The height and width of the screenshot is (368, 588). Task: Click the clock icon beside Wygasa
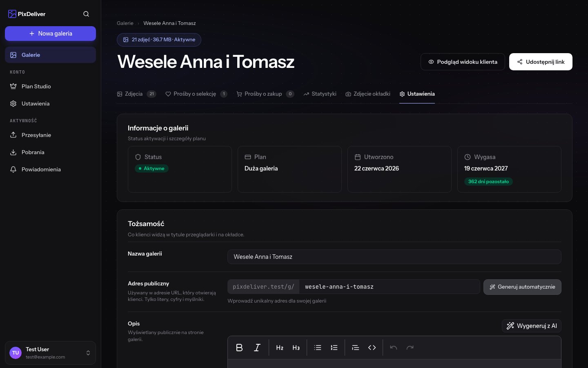pyautogui.click(x=468, y=157)
